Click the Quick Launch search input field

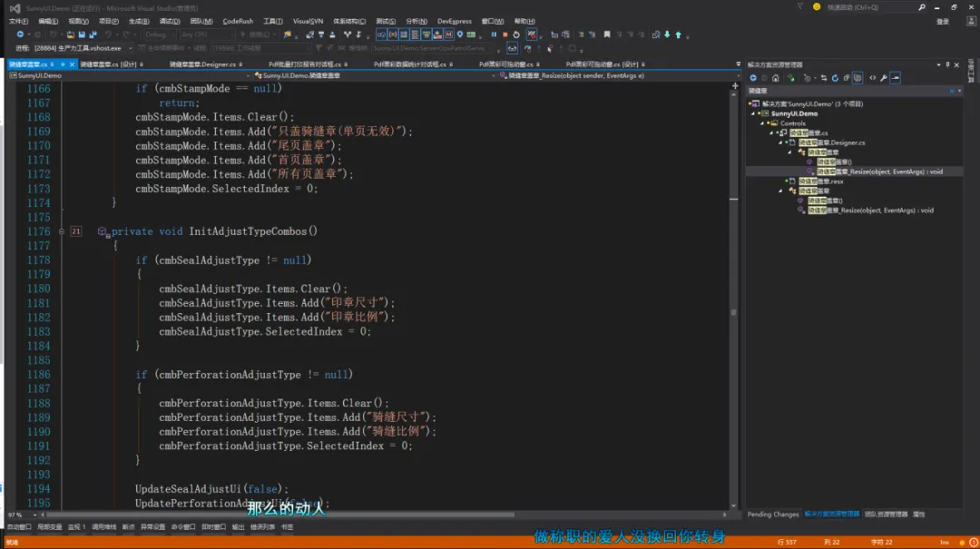pos(871,7)
